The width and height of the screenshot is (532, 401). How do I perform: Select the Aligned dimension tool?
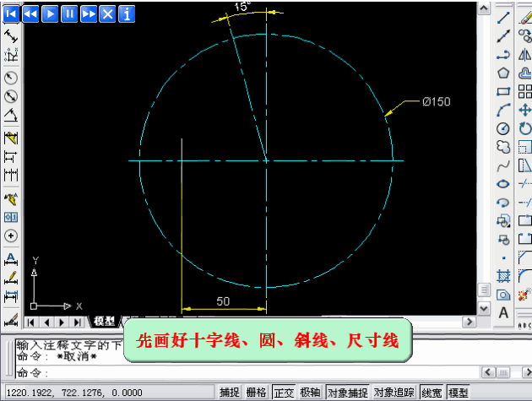pyautogui.click(x=11, y=36)
